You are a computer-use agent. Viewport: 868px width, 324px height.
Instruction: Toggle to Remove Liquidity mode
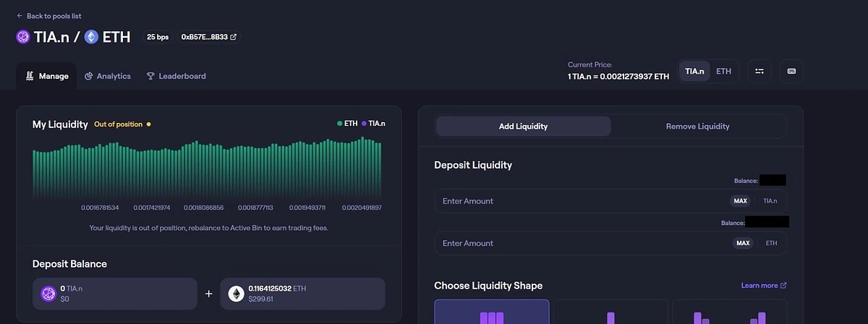click(697, 127)
